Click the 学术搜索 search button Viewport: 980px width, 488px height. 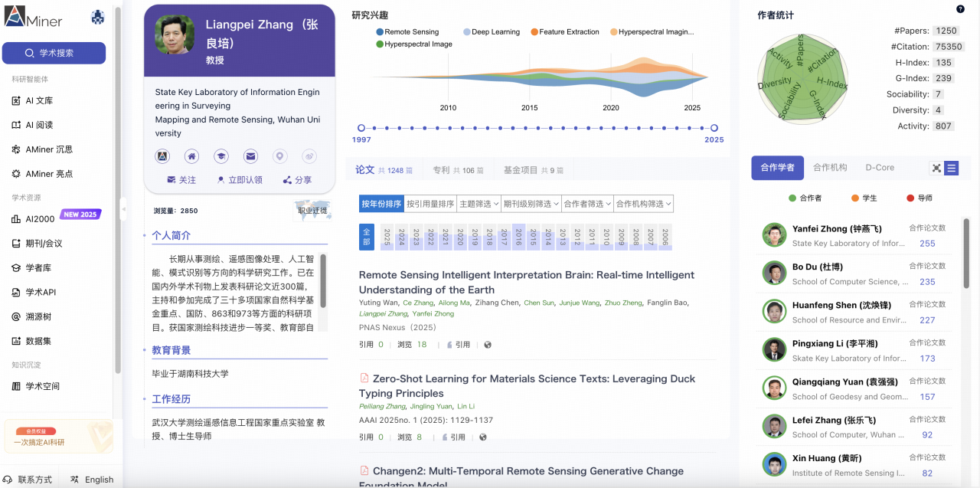click(x=54, y=52)
